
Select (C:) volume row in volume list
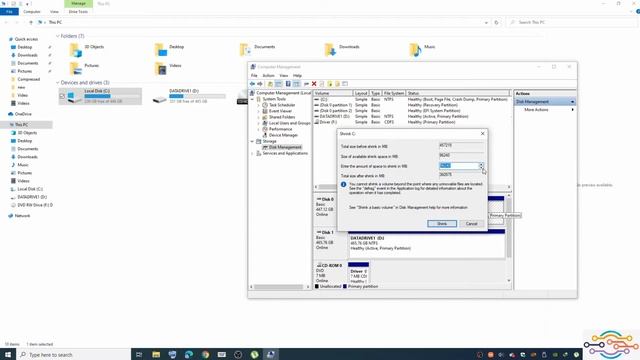[412, 99]
